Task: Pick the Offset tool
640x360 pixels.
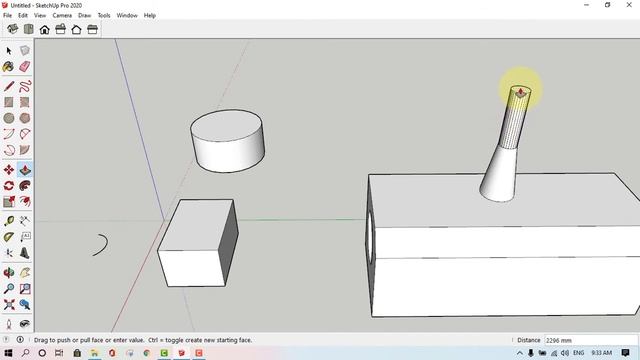Action: click(x=25, y=202)
